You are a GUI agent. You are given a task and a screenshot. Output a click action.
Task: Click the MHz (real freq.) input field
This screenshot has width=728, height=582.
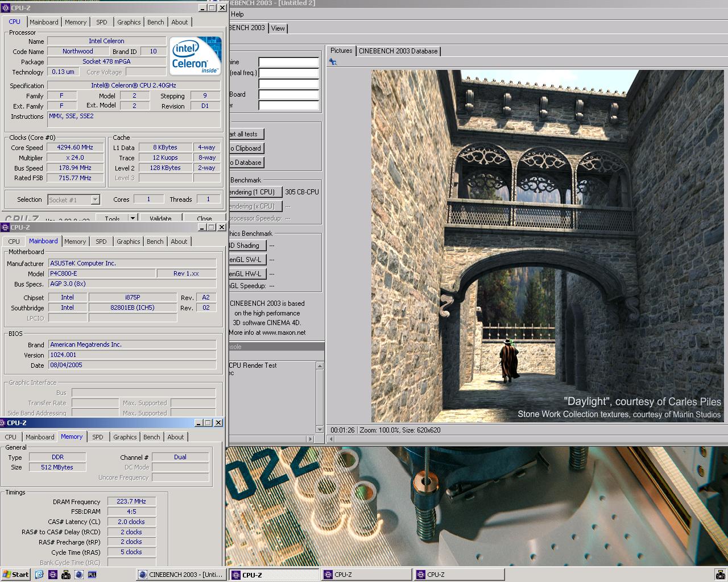click(288, 73)
